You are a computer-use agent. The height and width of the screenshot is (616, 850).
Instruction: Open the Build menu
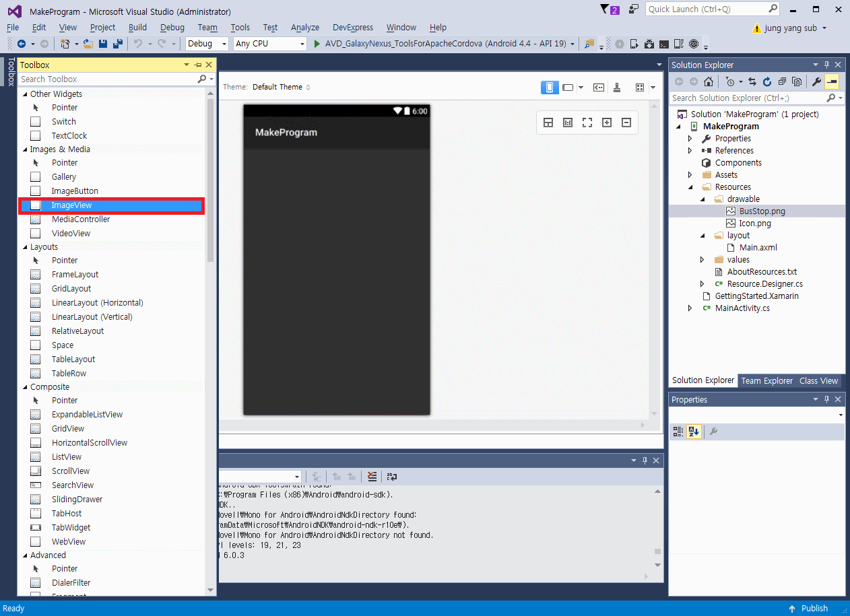click(137, 27)
